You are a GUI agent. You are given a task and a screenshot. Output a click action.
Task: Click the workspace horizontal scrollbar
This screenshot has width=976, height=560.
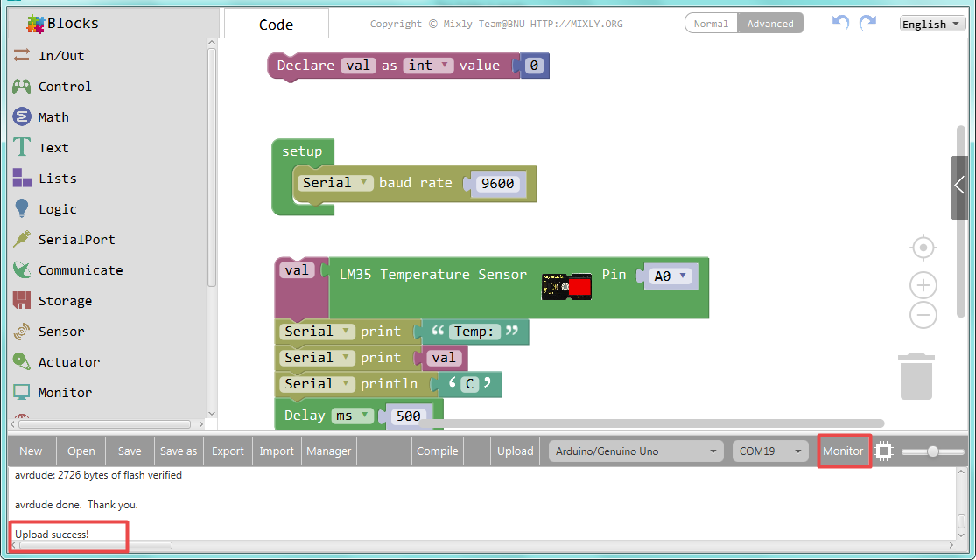pos(652,423)
